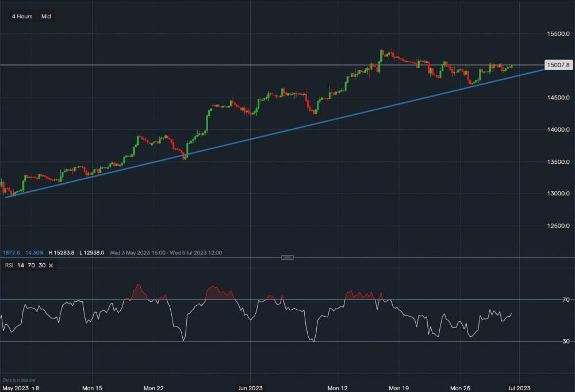Screen dimensions: 575x392
Task: Select the Jun 2023 label on the time axis
Action: 250,388
